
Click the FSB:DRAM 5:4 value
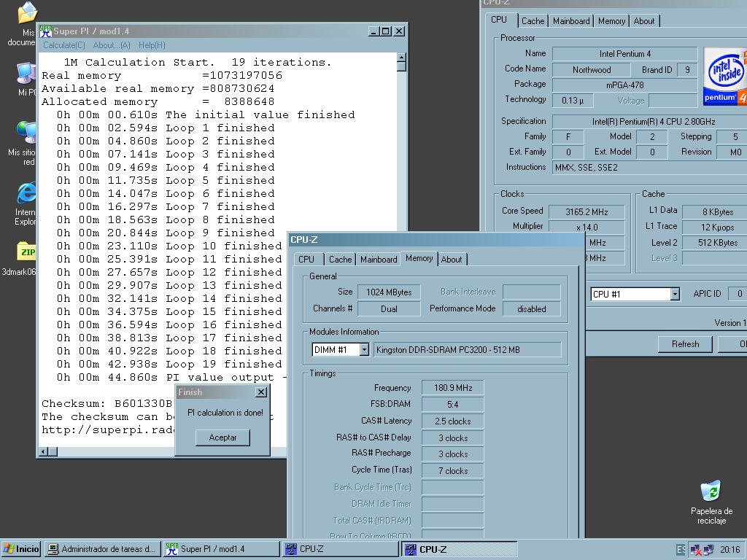coord(452,404)
